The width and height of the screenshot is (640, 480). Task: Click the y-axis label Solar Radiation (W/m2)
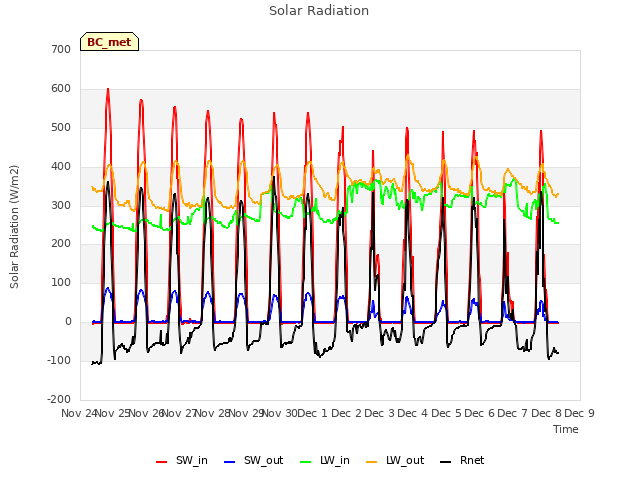click(14, 227)
